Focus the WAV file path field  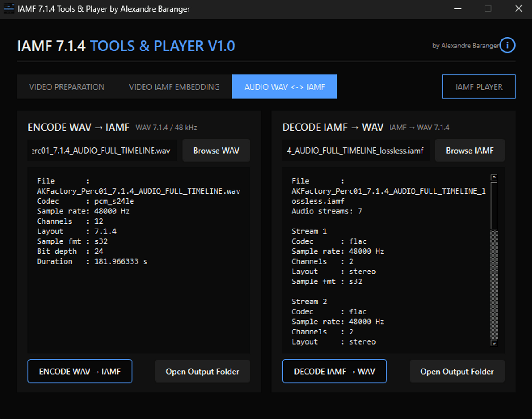[x=102, y=151]
